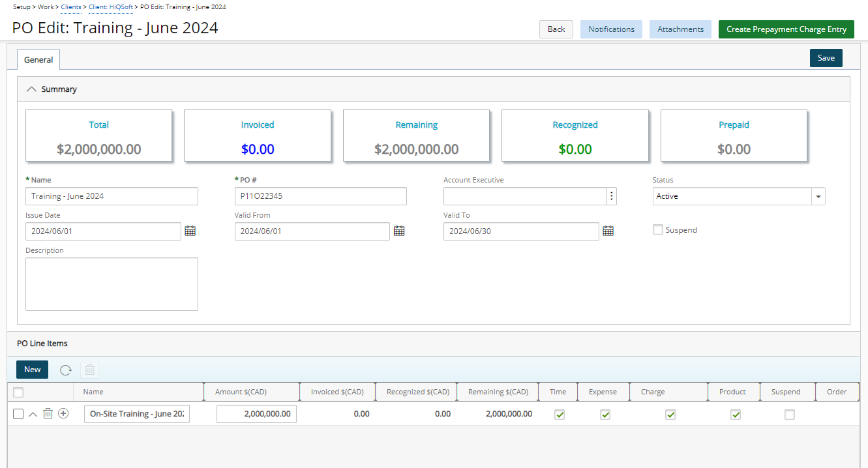The image size is (868, 468).
Task: Click the Remaining $(CAD) column header
Action: click(x=498, y=392)
